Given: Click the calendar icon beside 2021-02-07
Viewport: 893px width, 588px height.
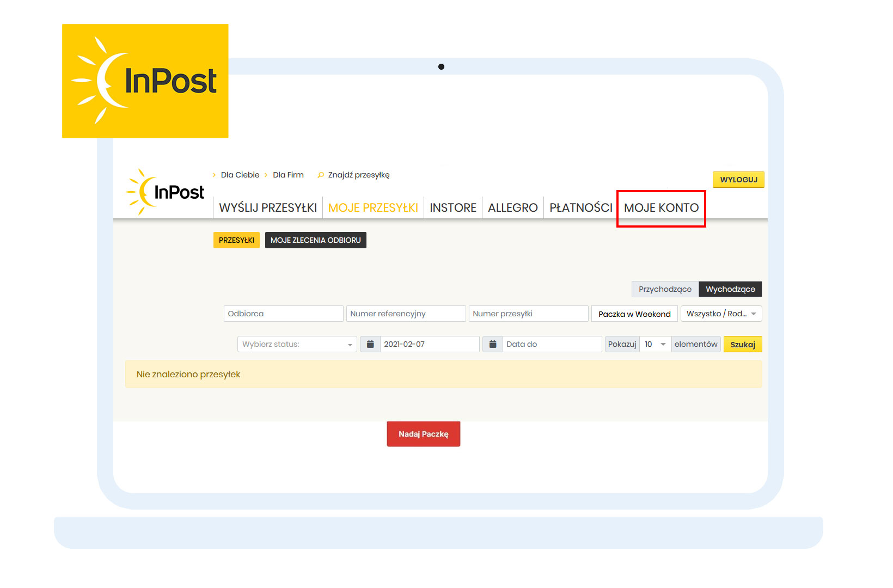Looking at the screenshot, I should (370, 344).
